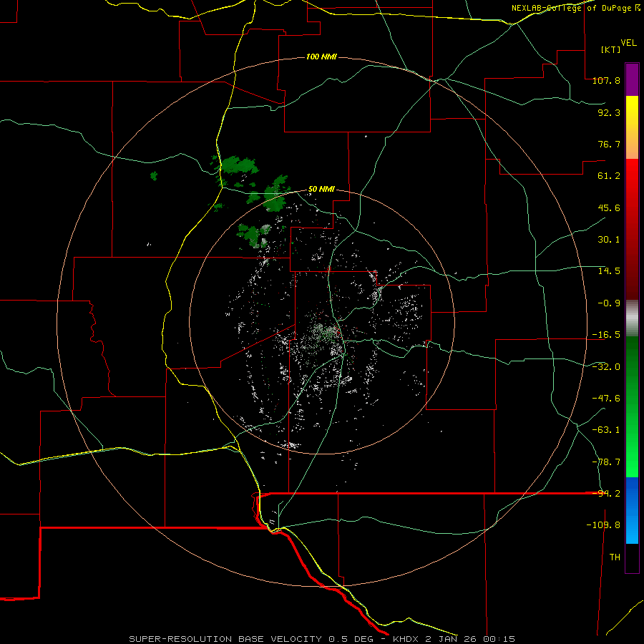This screenshot has height=644, width=644.
Task: Pick the purple segment of the velocity scale
Action: pos(632,79)
